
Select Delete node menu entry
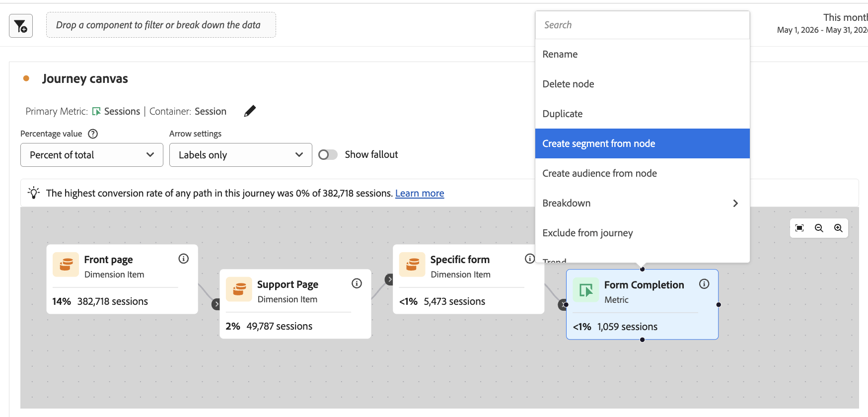(x=643, y=84)
